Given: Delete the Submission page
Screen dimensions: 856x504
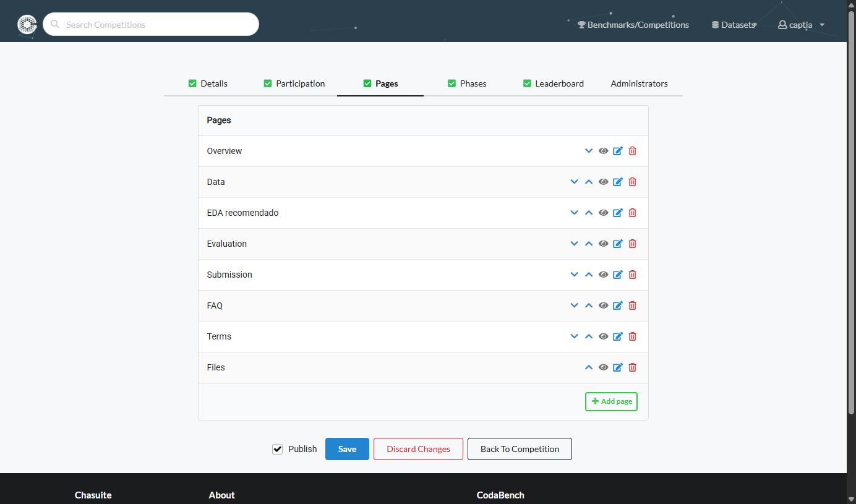Looking at the screenshot, I should point(632,275).
